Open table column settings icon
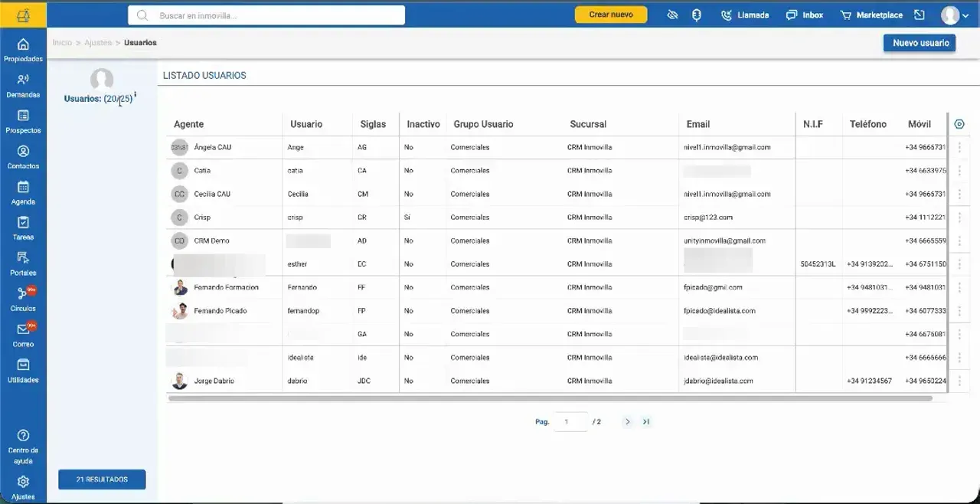Screen dimensions: 980x504 959,124
